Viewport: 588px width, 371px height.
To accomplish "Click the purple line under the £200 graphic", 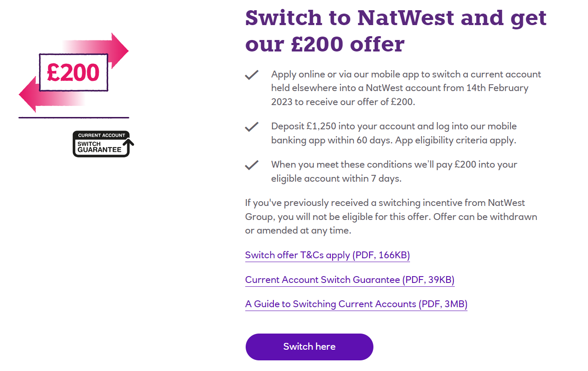I will point(74,117).
